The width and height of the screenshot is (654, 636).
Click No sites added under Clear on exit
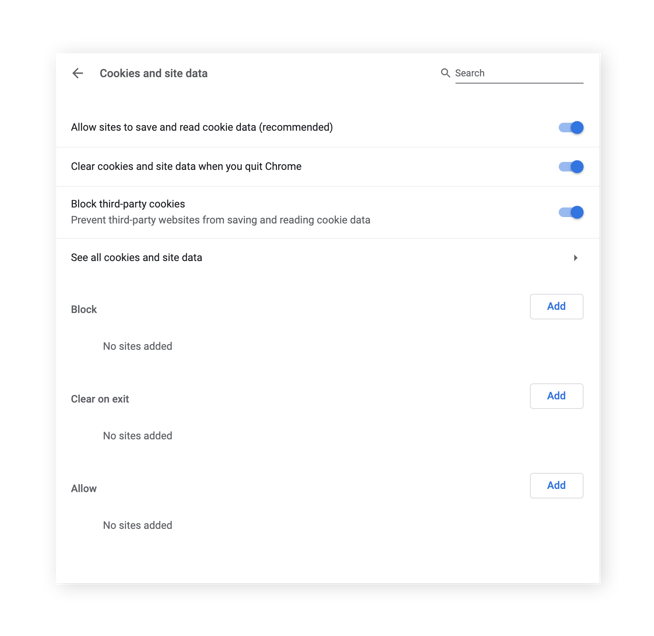point(138,436)
